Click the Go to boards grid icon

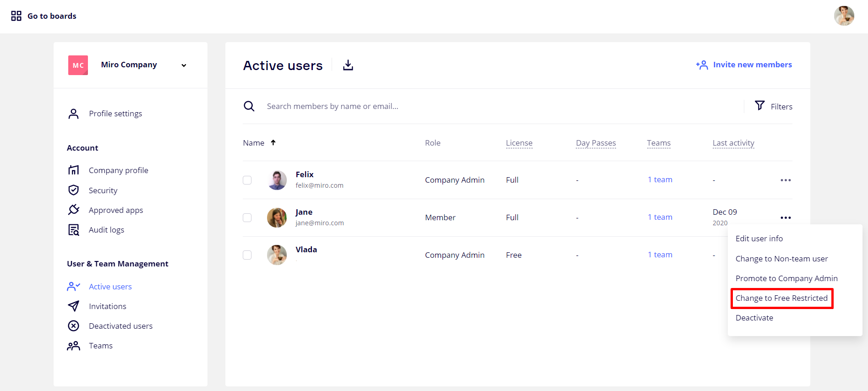coord(16,16)
